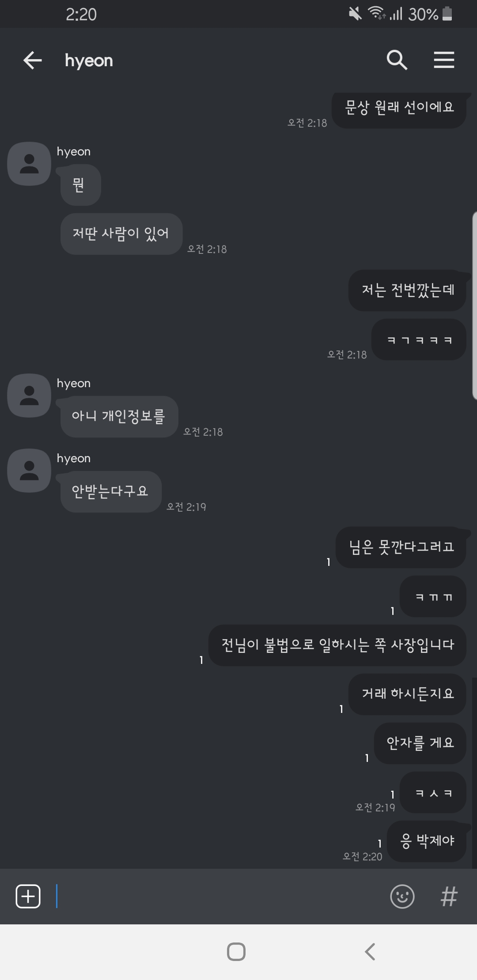Viewport: 477px width, 980px height.
Task: Click the hyeon avatar beside 아니 개인정보를
Action: [29, 396]
